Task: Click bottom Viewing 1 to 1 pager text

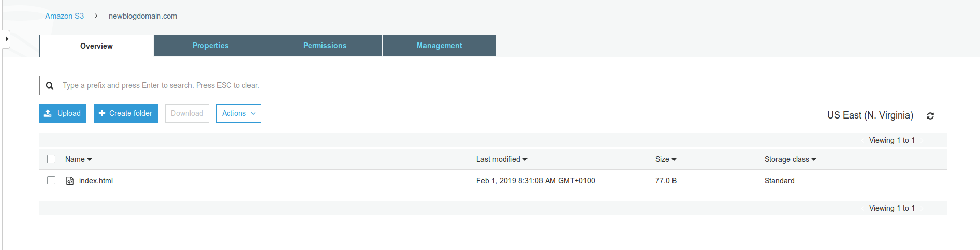Action: pyautogui.click(x=892, y=208)
